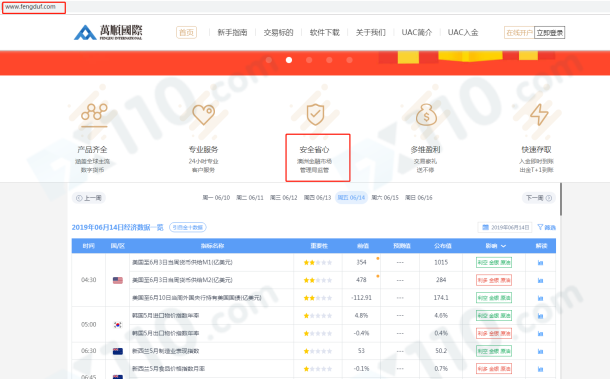Expand the 影响 column dropdown arrow
610x379 pixels.
click(x=503, y=246)
